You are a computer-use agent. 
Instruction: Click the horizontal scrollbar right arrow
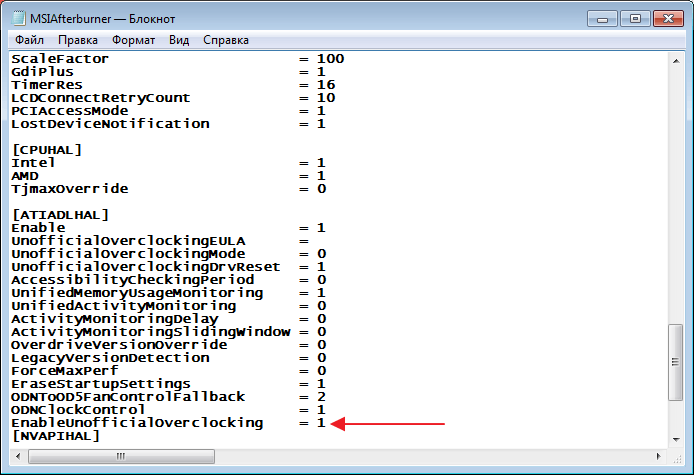point(659,455)
